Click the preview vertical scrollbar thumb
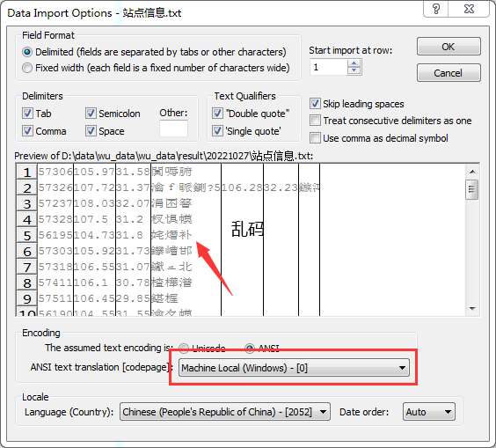Viewport: 496px width, 448px height. tap(472, 189)
